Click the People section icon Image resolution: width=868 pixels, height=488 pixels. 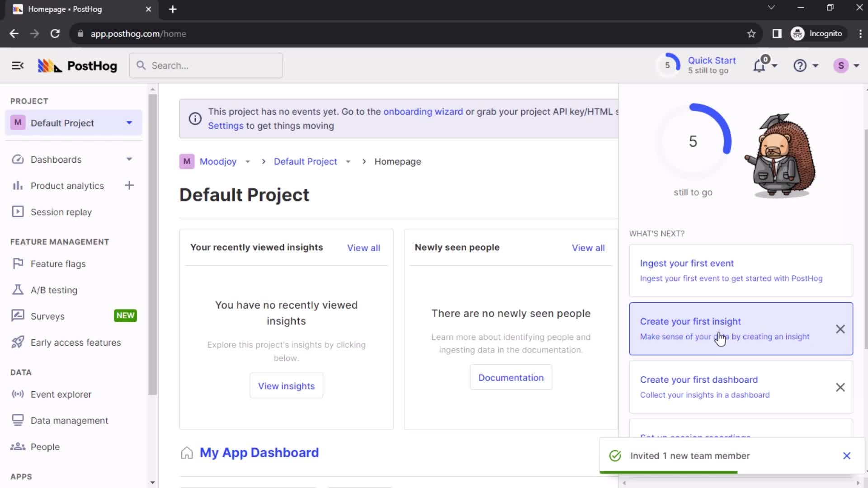[x=17, y=446]
